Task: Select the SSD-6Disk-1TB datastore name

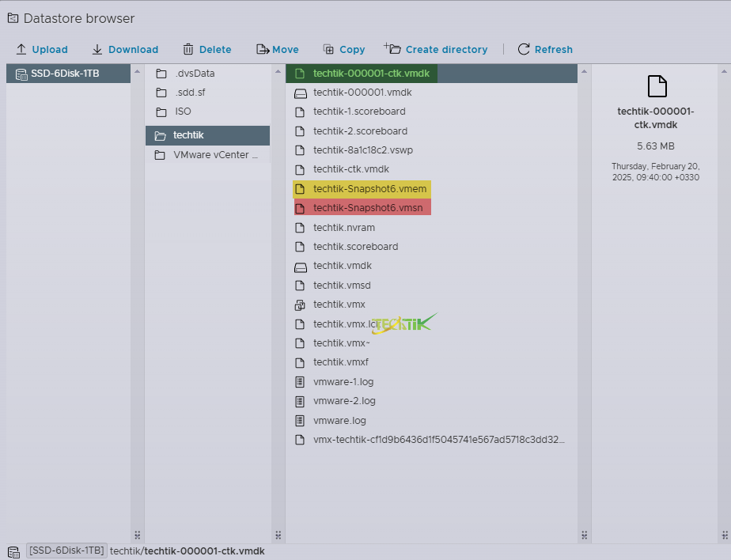Action: [x=65, y=74]
